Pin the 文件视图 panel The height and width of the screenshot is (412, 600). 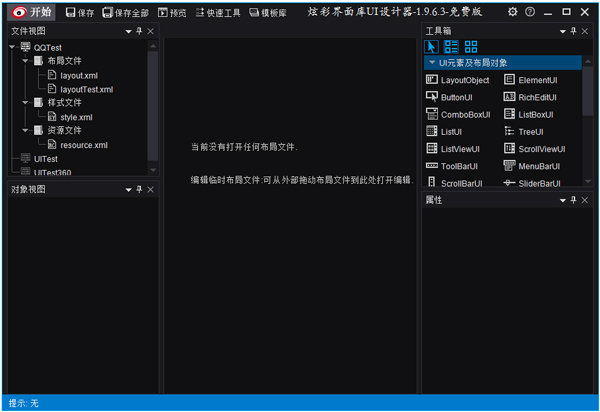140,32
